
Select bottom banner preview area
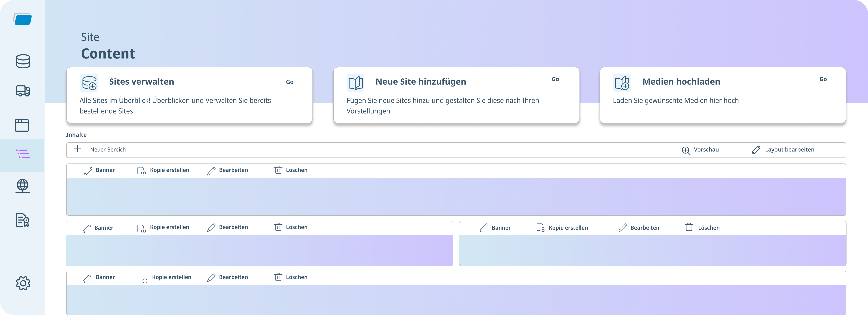456,299
